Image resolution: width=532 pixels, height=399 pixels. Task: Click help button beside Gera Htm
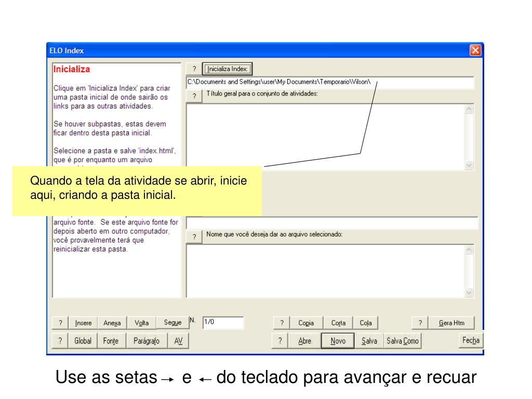pyautogui.click(x=420, y=323)
